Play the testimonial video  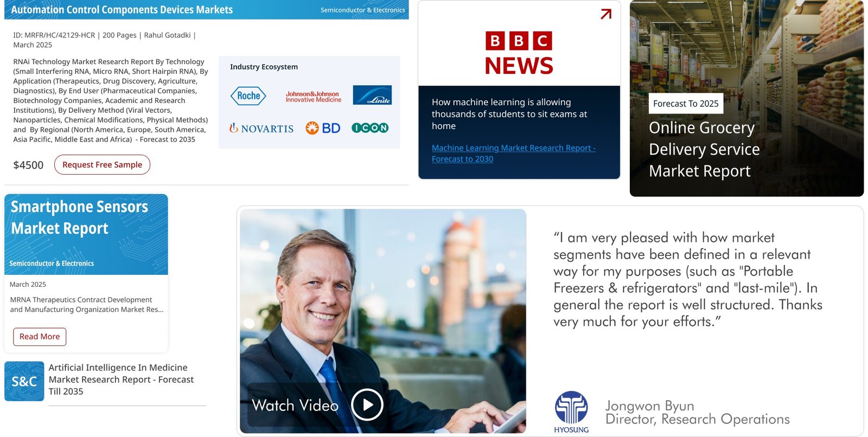(367, 404)
